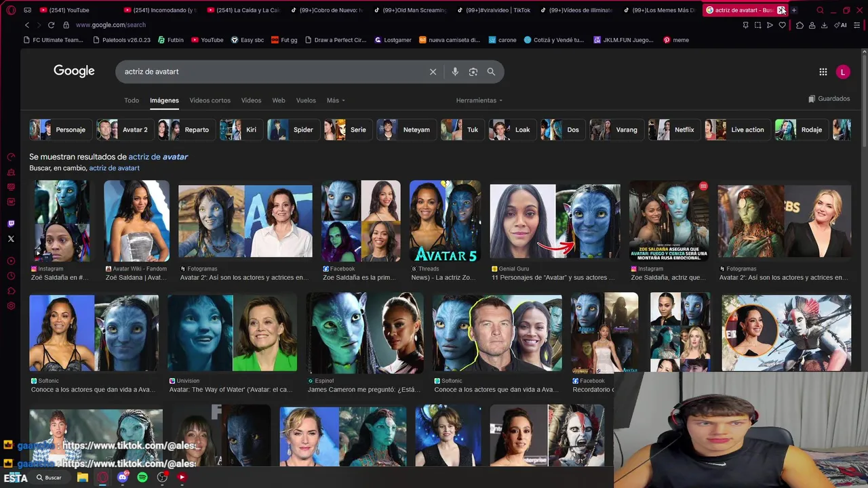The image size is (868, 488).
Task: Open the Google account avatar L
Action: click(843, 72)
